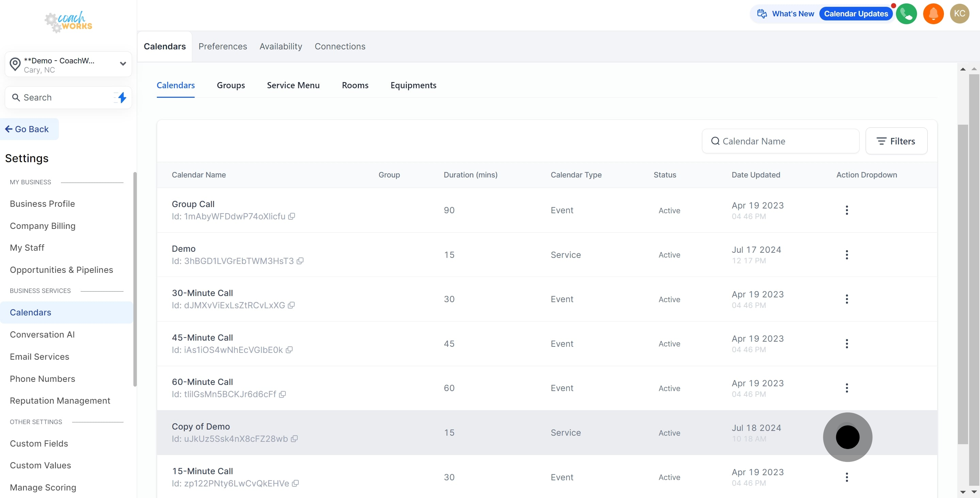This screenshot has width=980, height=498.
Task: Click the Calendar Updates badge button
Action: 855,14
